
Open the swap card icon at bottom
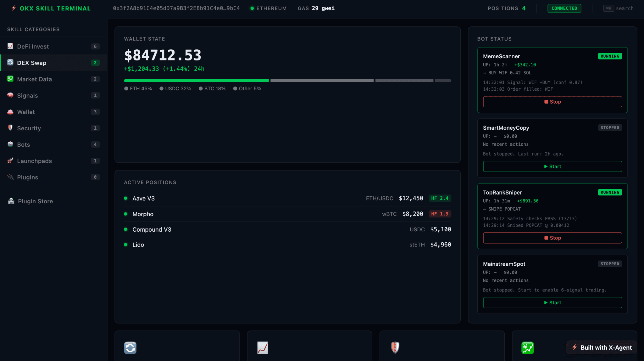130,348
